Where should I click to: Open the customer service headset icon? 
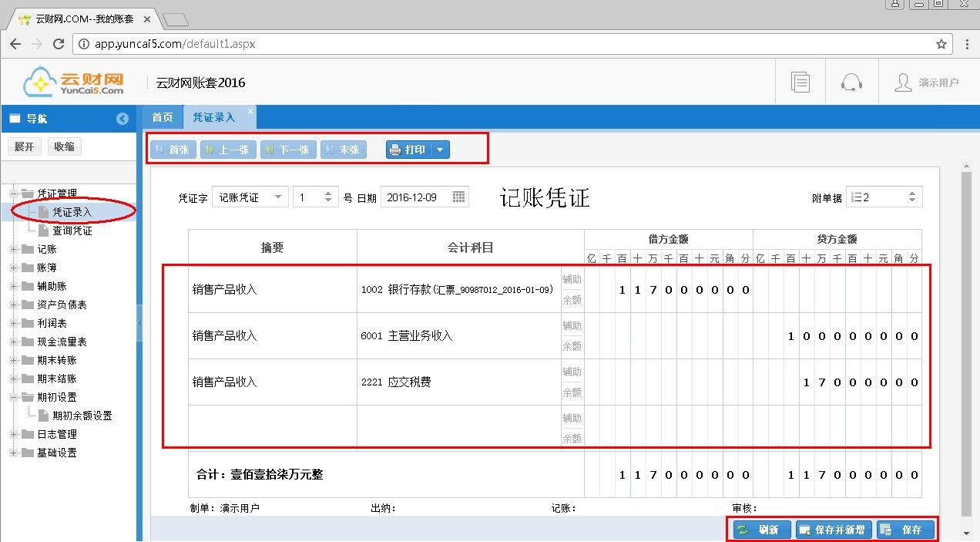[851, 82]
